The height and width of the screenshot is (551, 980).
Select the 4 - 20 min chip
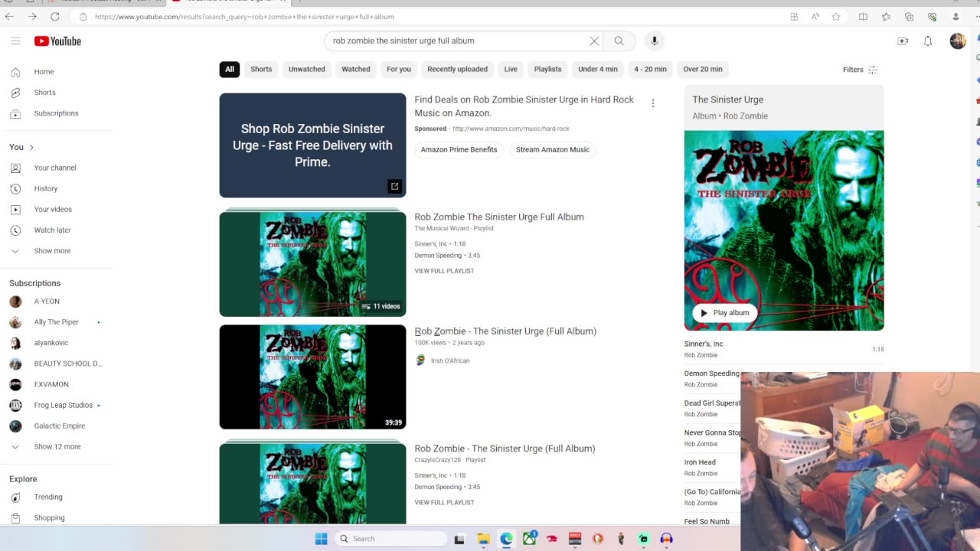click(x=650, y=69)
